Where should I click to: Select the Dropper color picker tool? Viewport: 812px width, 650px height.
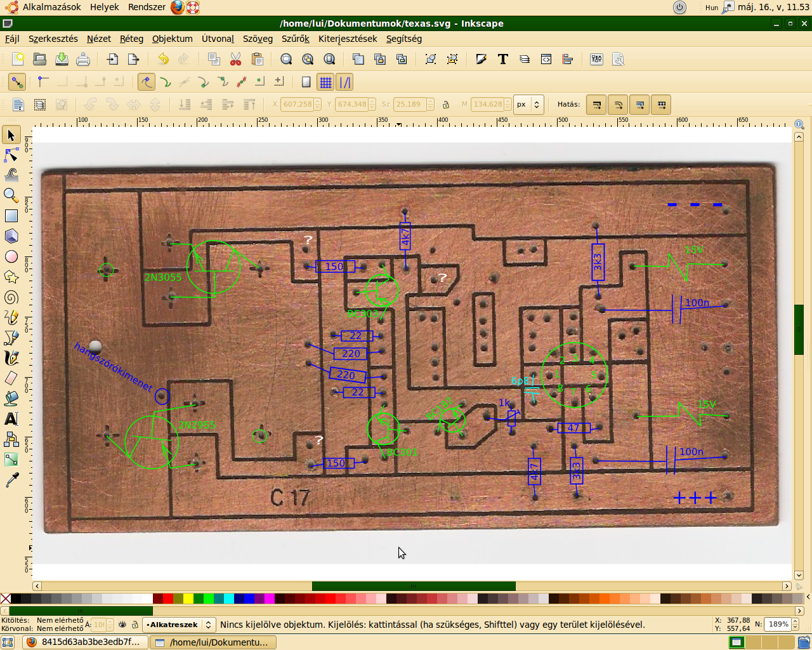click(11, 481)
